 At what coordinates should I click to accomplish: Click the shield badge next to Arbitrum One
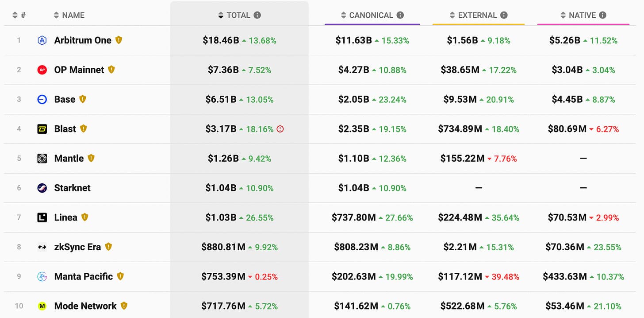[119, 40]
